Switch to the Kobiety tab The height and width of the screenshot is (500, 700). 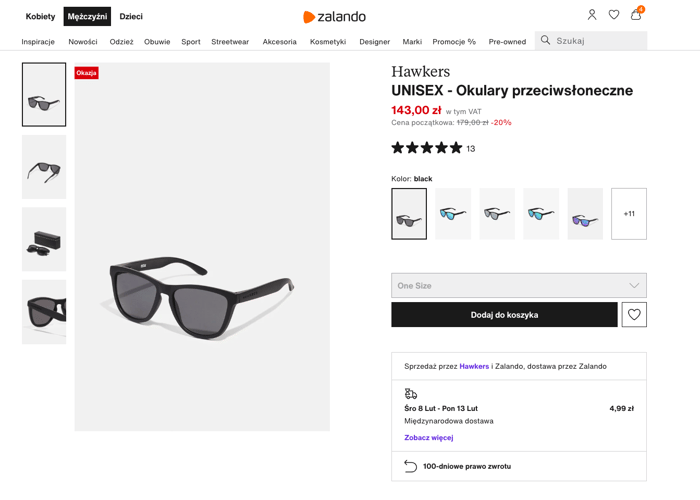pos(41,17)
